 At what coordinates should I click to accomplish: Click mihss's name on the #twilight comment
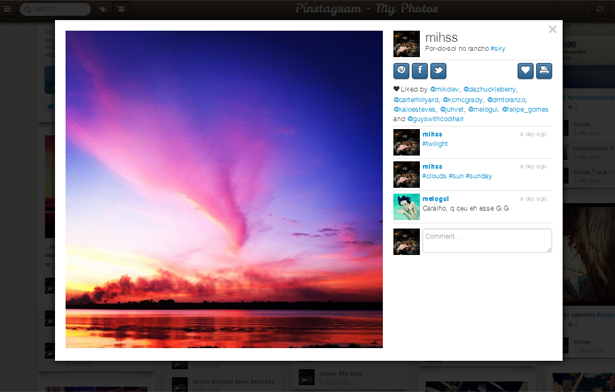tap(432, 134)
